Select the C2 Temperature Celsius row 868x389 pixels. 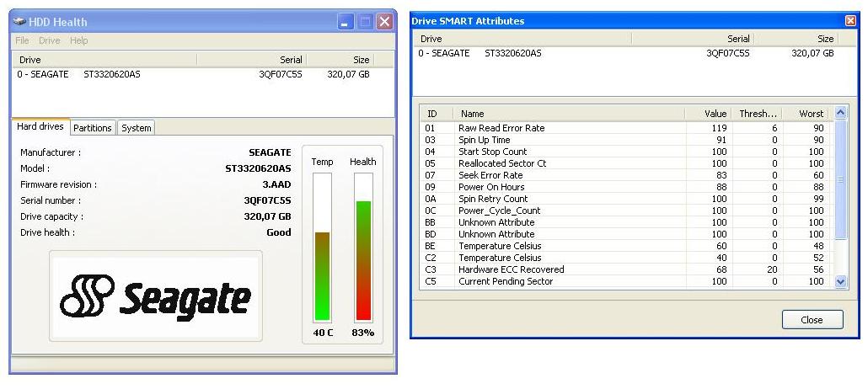pos(625,258)
